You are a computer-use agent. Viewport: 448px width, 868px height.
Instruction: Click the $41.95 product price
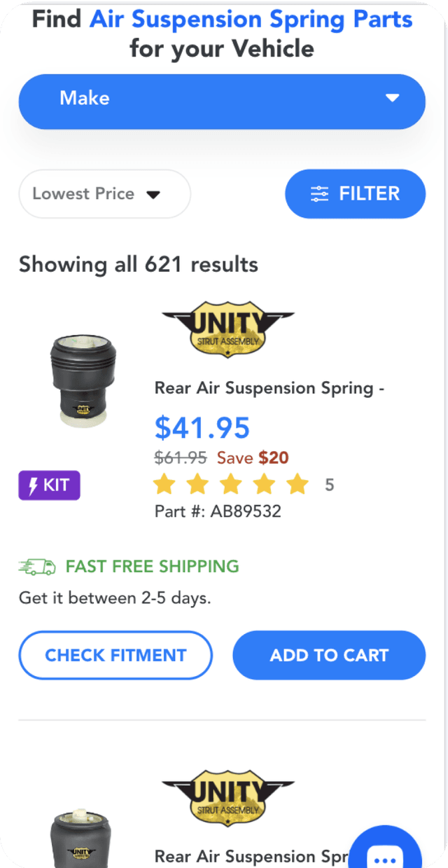tap(202, 427)
